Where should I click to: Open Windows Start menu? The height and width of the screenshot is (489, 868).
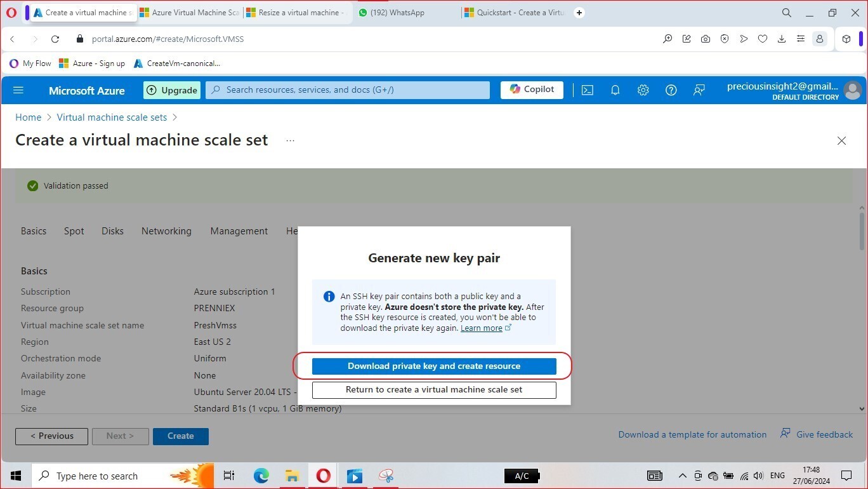[16, 476]
